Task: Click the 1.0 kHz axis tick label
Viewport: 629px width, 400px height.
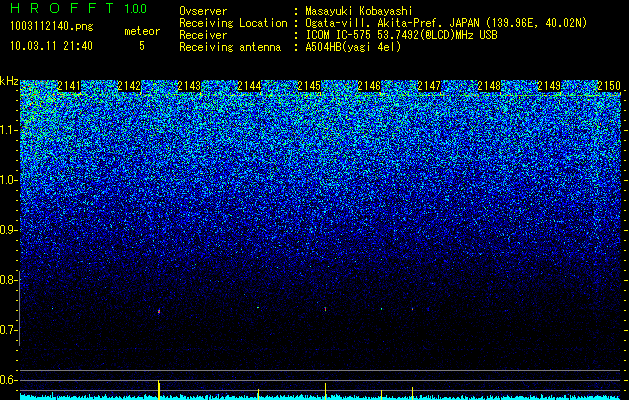Action: point(8,180)
